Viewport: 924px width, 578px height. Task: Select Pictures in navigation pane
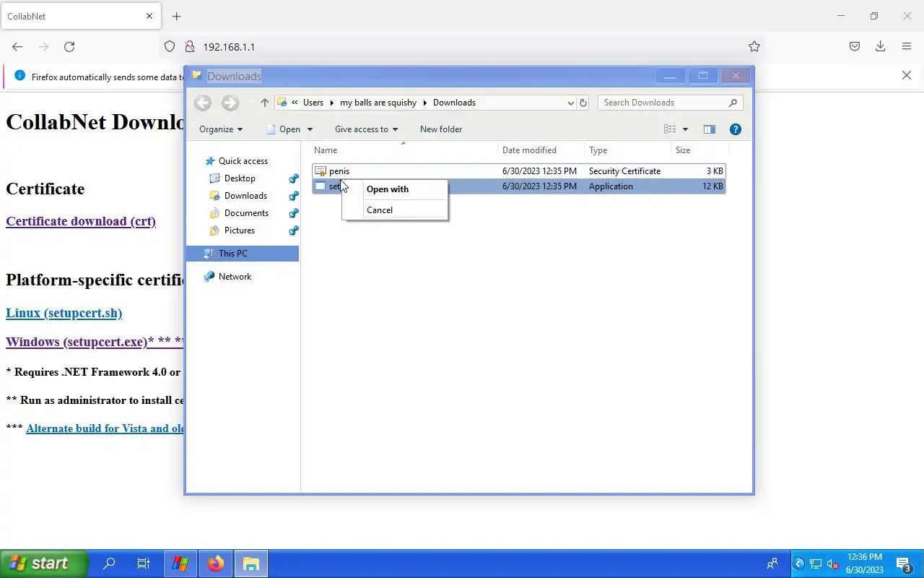[x=240, y=230]
